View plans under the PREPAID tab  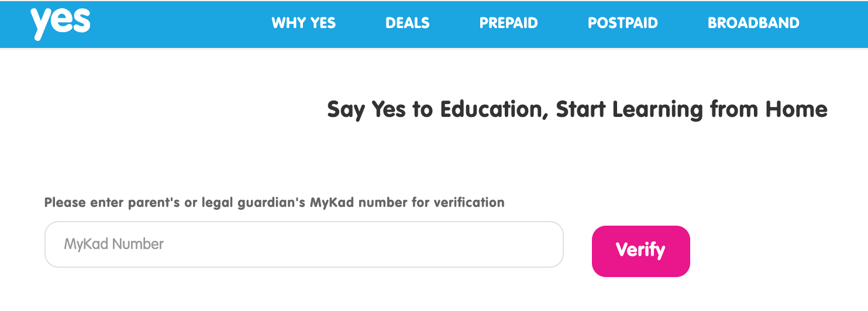tap(509, 23)
